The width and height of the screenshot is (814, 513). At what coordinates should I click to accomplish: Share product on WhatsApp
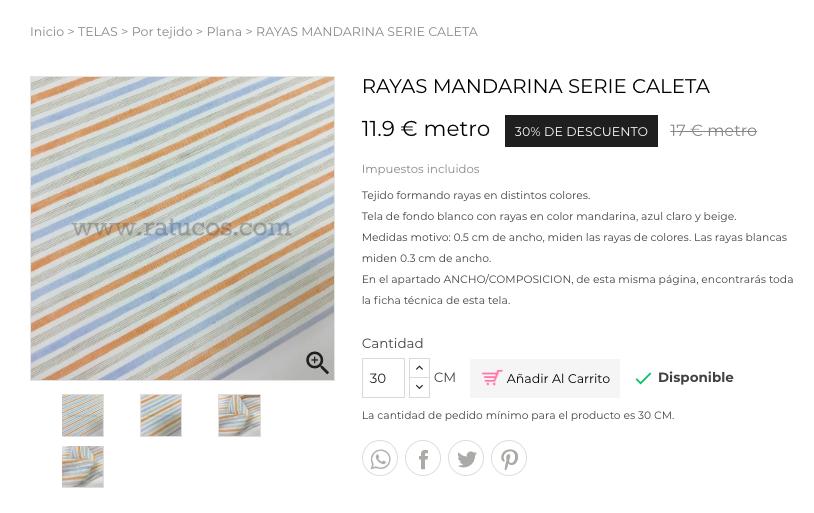[x=380, y=458]
